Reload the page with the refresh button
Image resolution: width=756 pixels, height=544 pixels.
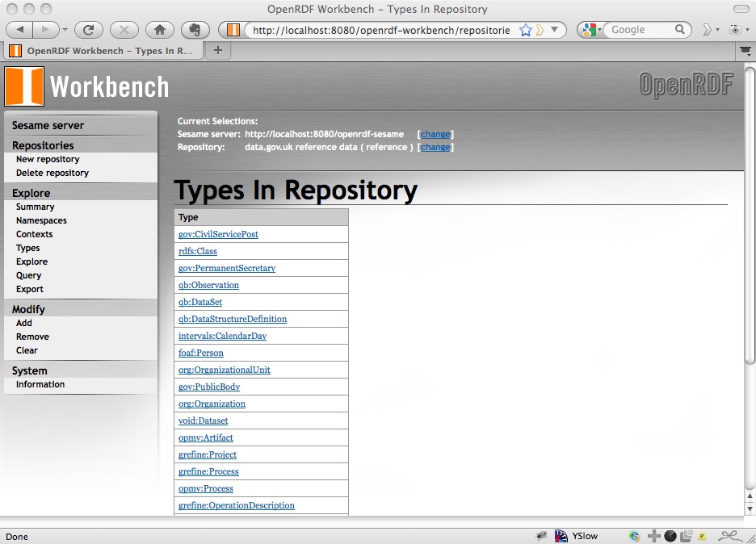[89, 30]
